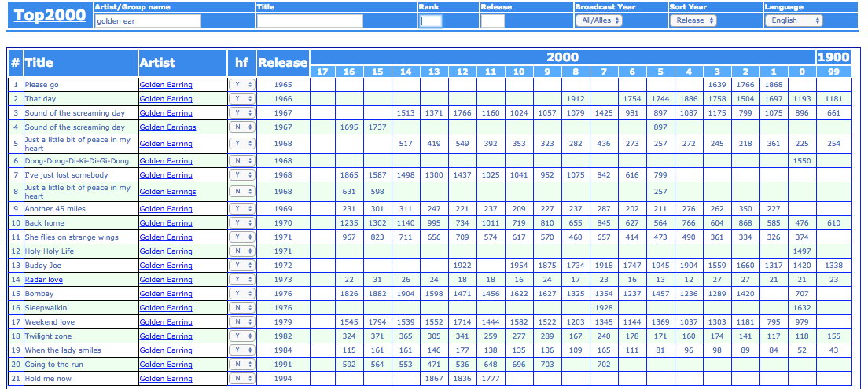This screenshot has width=868, height=389.
Task: Click the 1900 header cell
Action: 833,57
